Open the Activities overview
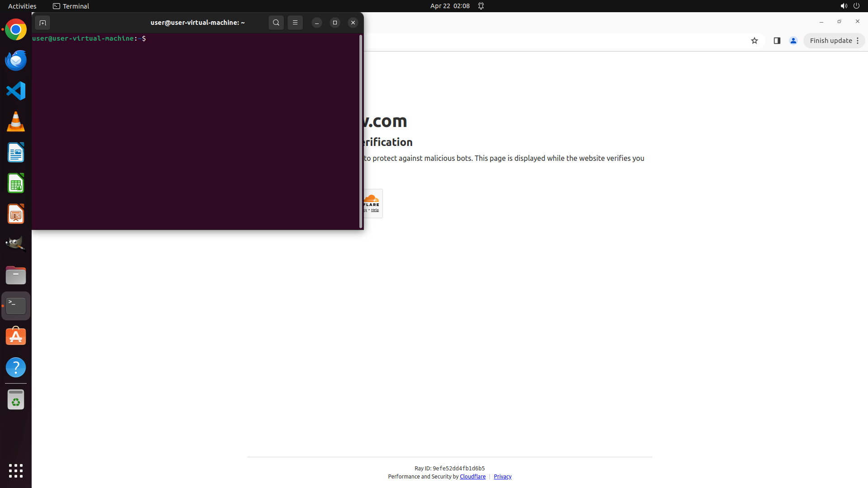The image size is (868, 488). point(22,6)
